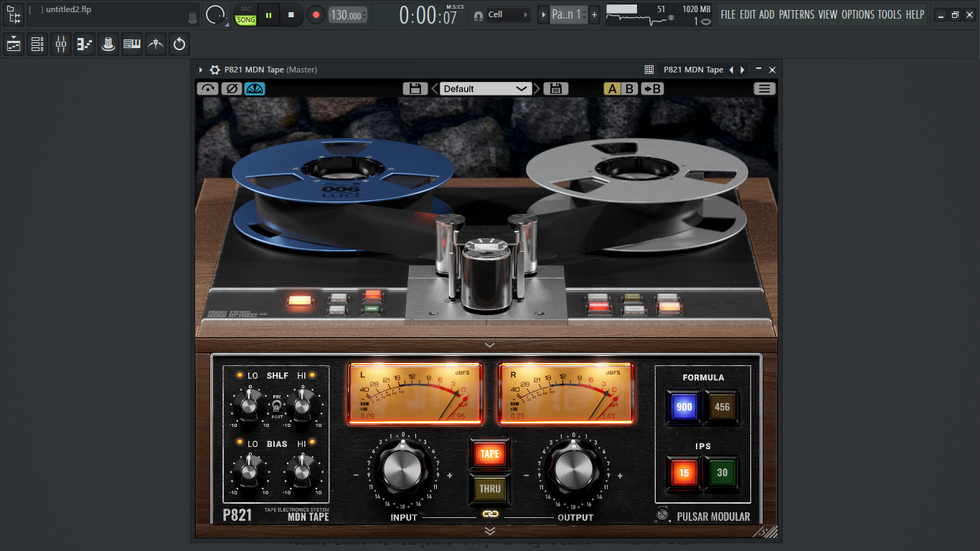Select the A preset slot

click(x=612, y=89)
